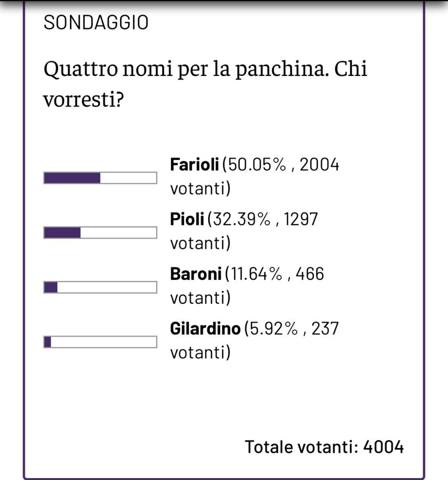Image resolution: width=448 pixels, height=480 pixels.
Task: Click the Gilardino result bar
Action: (x=100, y=342)
